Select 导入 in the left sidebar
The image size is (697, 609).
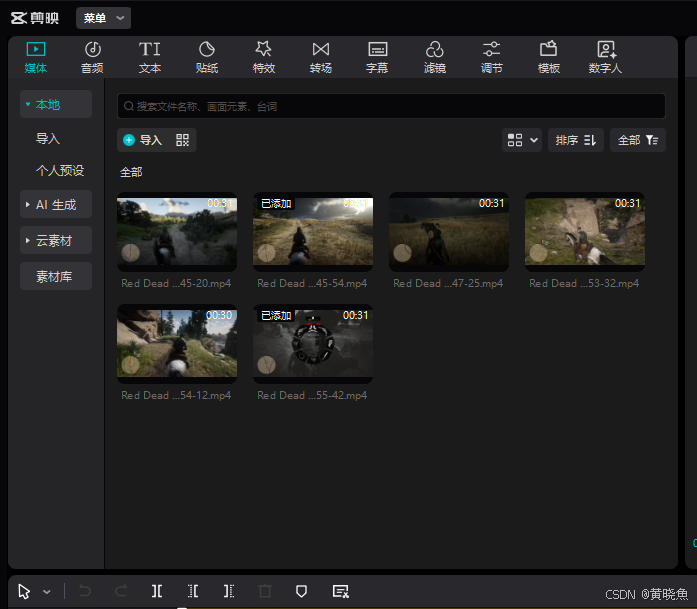(x=48, y=139)
